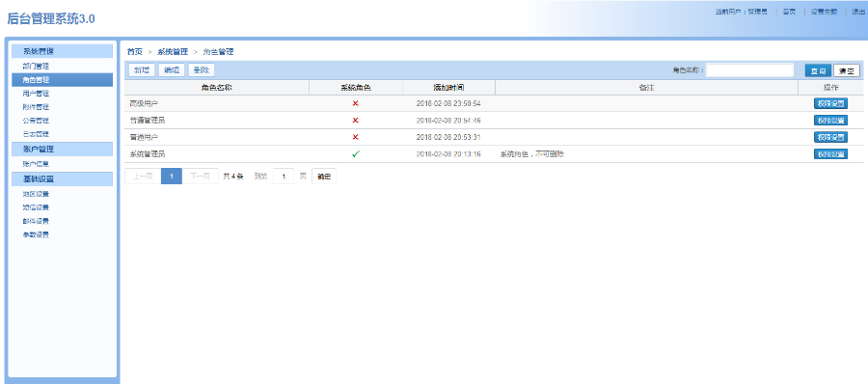Click 首页 in the breadcrumb

click(x=134, y=51)
